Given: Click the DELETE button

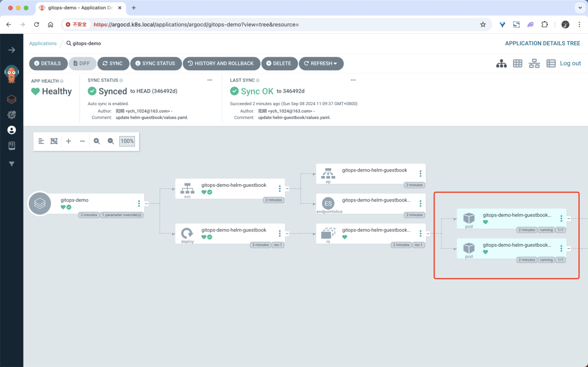Looking at the screenshot, I should coord(279,63).
